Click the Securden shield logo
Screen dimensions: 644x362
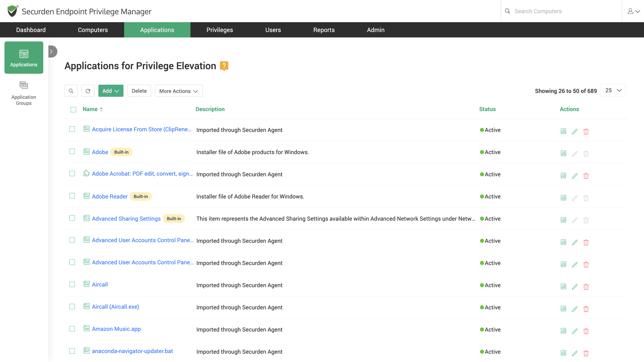(x=13, y=11)
